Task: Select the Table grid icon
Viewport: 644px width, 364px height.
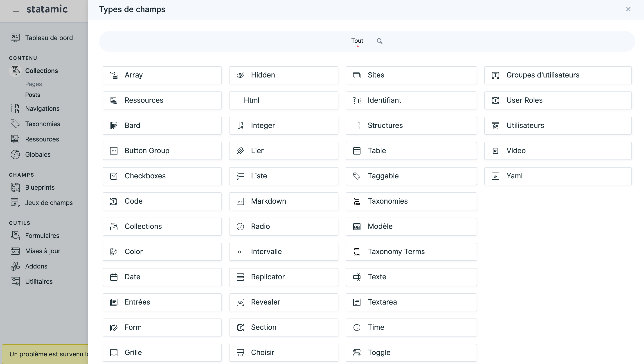Action: pos(357,151)
